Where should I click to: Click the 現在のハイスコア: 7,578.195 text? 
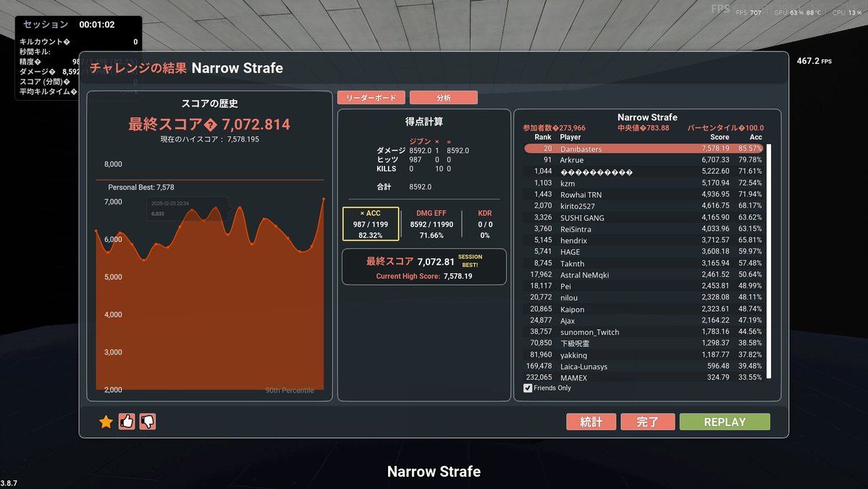tap(209, 140)
